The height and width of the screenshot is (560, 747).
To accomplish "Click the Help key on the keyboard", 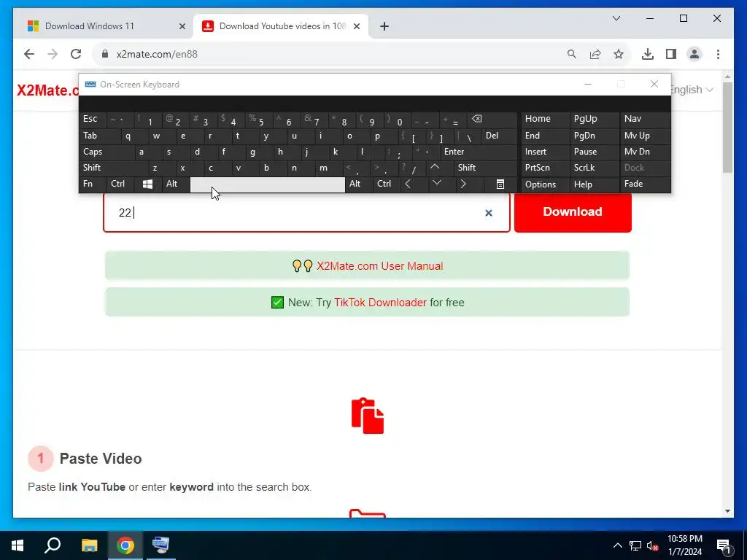I will click(x=594, y=184).
